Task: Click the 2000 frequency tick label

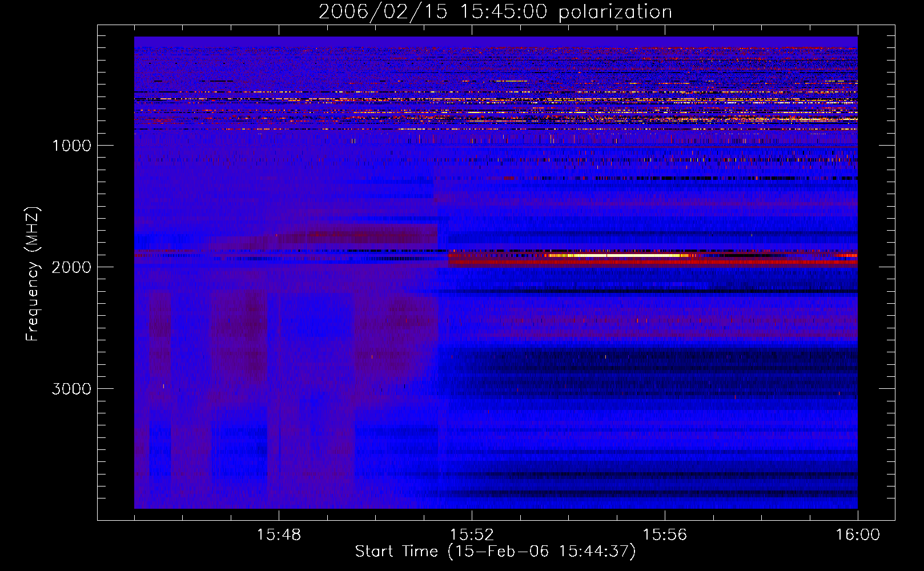Action: [x=71, y=267]
